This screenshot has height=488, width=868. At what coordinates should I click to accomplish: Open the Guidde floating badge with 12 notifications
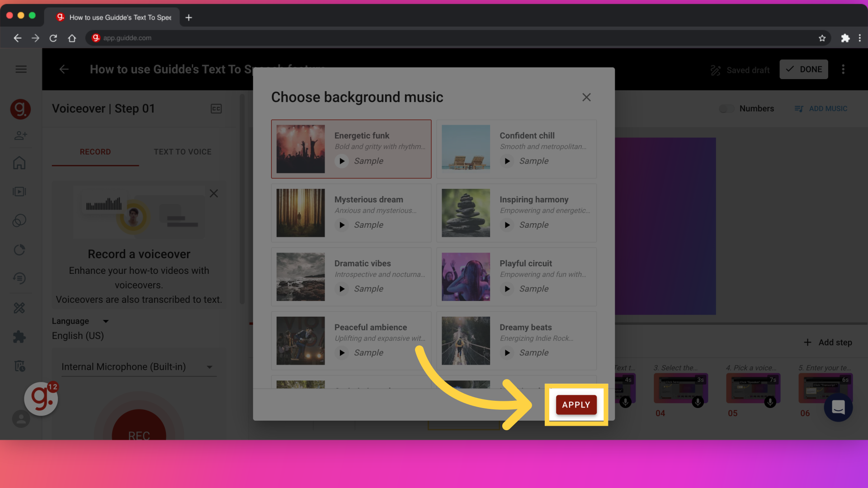(41, 399)
